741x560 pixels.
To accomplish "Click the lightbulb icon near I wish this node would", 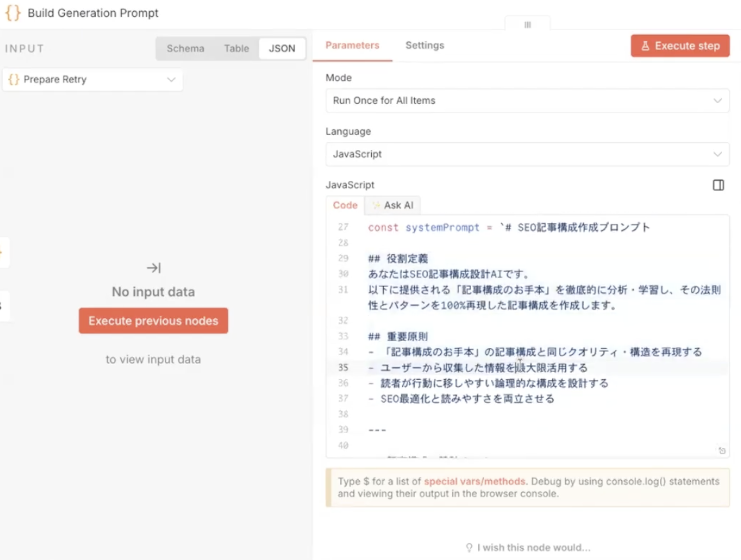I will (469, 547).
